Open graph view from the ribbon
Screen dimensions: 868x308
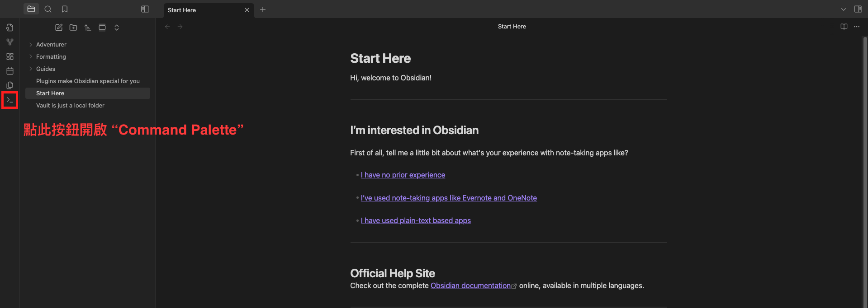click(10, 42)
